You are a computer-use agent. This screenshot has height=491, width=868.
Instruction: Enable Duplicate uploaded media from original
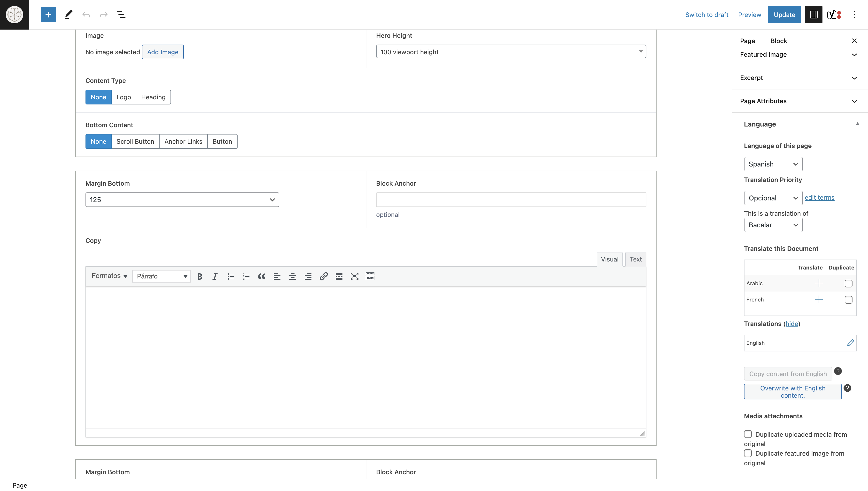(x=748, y=434)
